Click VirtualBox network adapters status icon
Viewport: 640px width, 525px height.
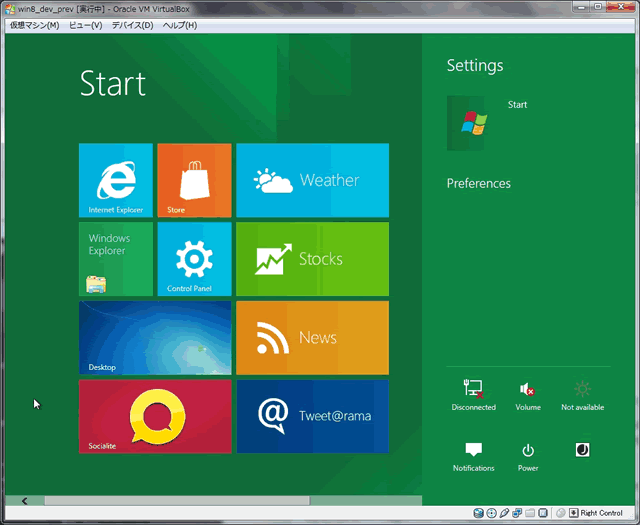tap(517, 513)
